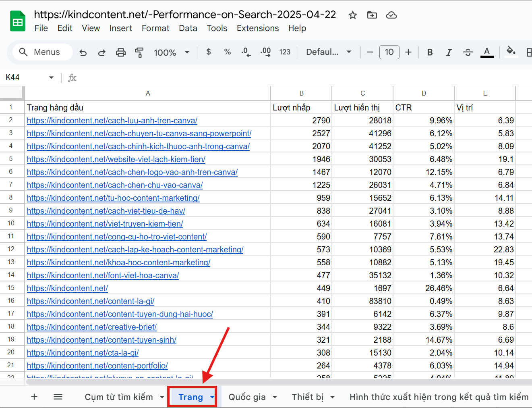
Task: Open the View menu
Action: point(91,28)
